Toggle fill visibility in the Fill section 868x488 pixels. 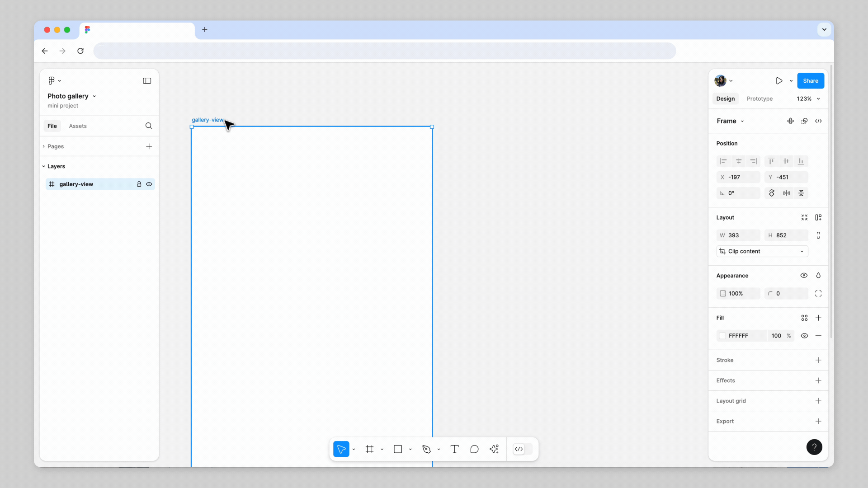point(804,336)
